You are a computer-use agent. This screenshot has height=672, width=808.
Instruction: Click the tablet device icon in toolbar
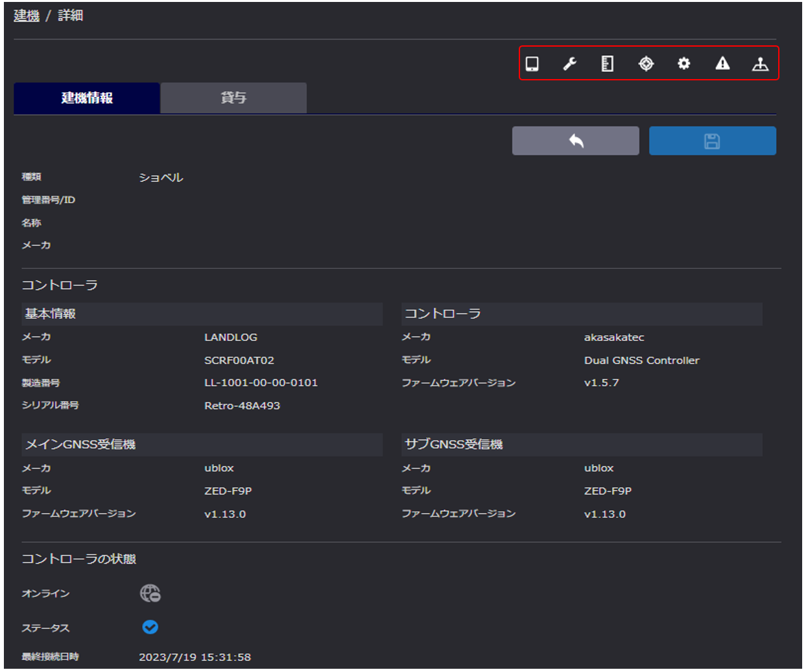click(532, 64)
